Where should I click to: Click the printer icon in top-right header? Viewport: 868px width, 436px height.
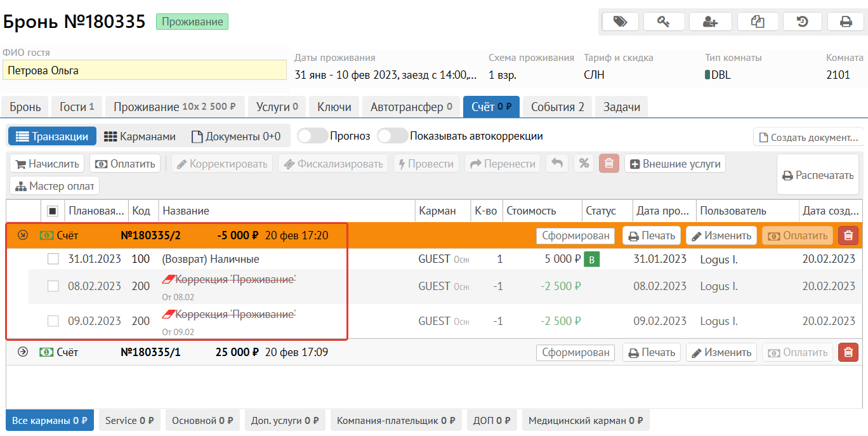(x=846, y=22)
